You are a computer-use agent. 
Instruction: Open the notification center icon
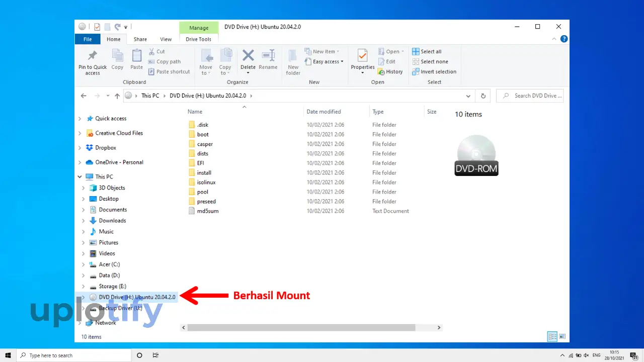click(x=634, y=355)
